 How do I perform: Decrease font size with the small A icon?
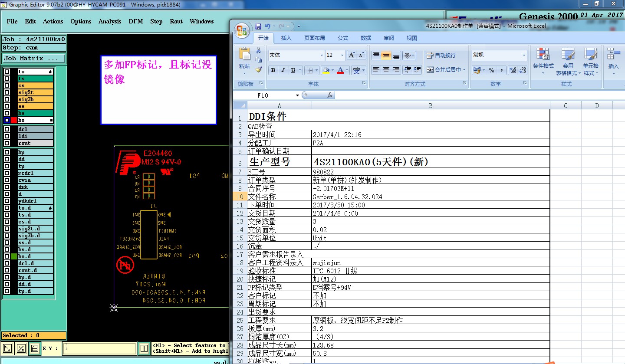tap(362, 55)
